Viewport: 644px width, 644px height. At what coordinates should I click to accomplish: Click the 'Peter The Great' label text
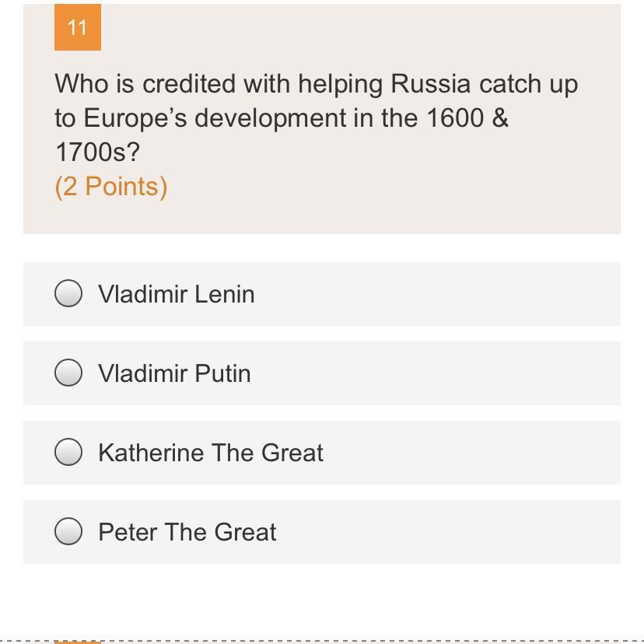[187, 532]
